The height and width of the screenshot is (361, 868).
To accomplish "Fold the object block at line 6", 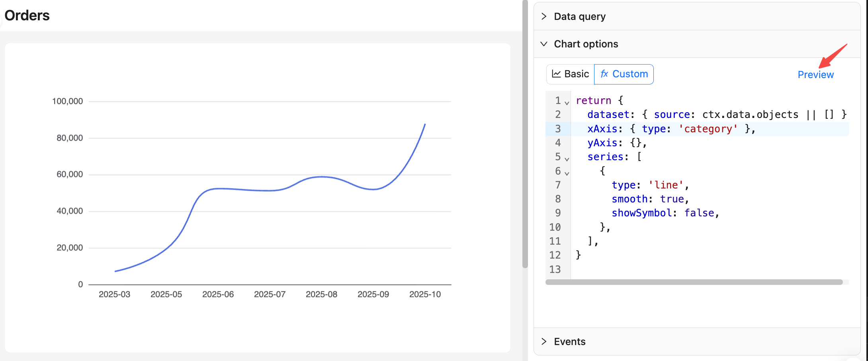I will point(567,173).
